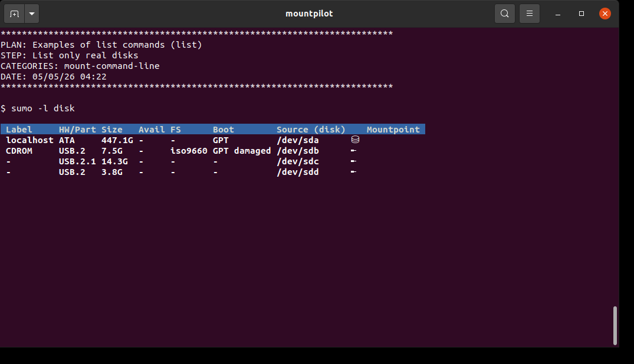Screen dimensions: 634x364
Task: Click the CDROM label
Action: point(19,151)
